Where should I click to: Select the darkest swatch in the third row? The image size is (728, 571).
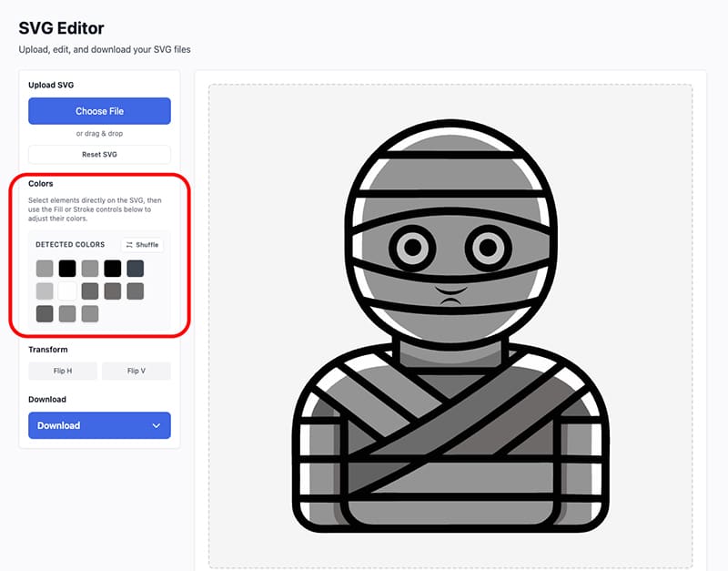(x=45, y=313)
